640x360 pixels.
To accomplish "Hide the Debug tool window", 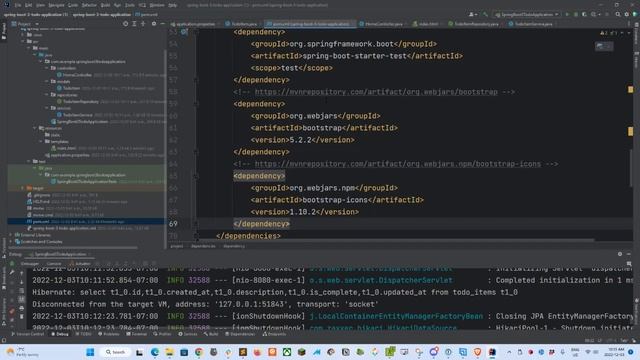I will coord(629,254).
